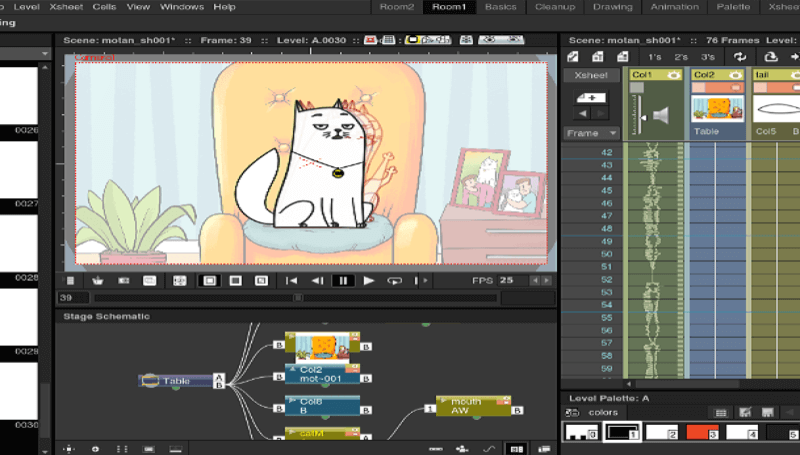Jump to the first frame
The height and width of the screenshot is (455, 800).
(292, 281)
